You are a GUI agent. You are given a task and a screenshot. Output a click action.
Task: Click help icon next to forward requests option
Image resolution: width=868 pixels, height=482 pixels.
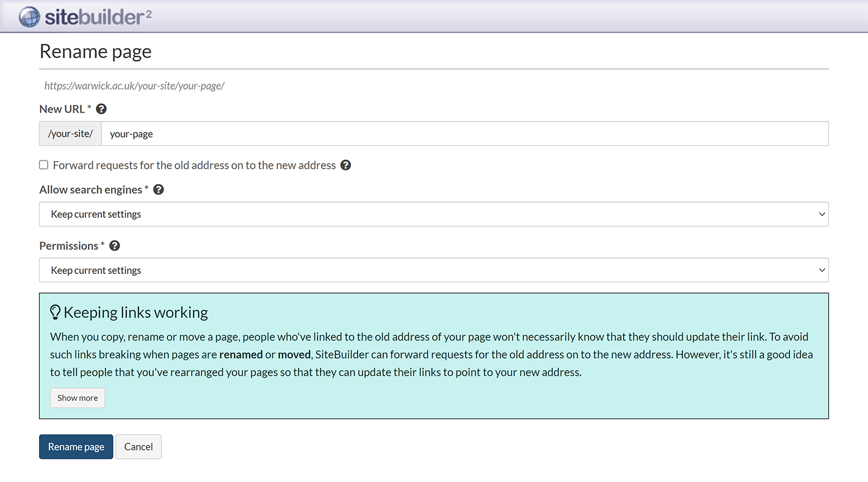click(x=345, y=165)
